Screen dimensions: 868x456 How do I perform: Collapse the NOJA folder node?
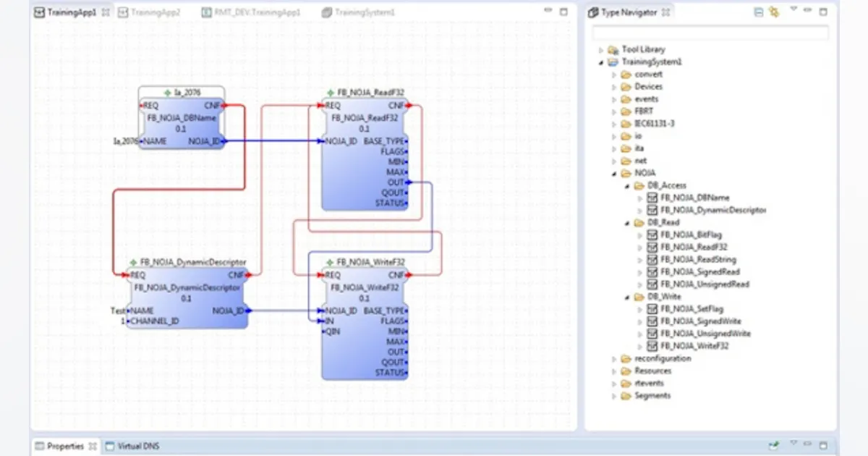click(613, 174)
